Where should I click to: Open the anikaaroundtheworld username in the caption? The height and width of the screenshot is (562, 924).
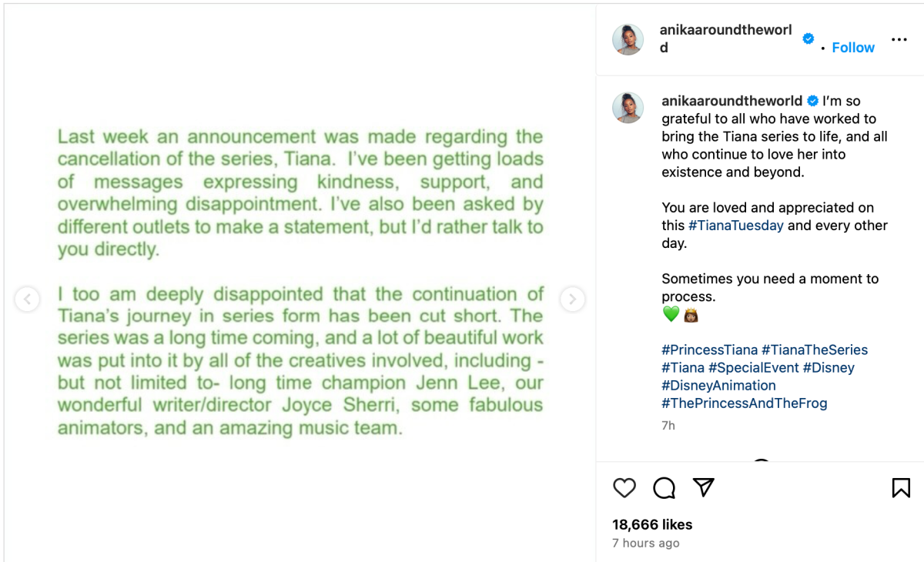click(731, 101)
